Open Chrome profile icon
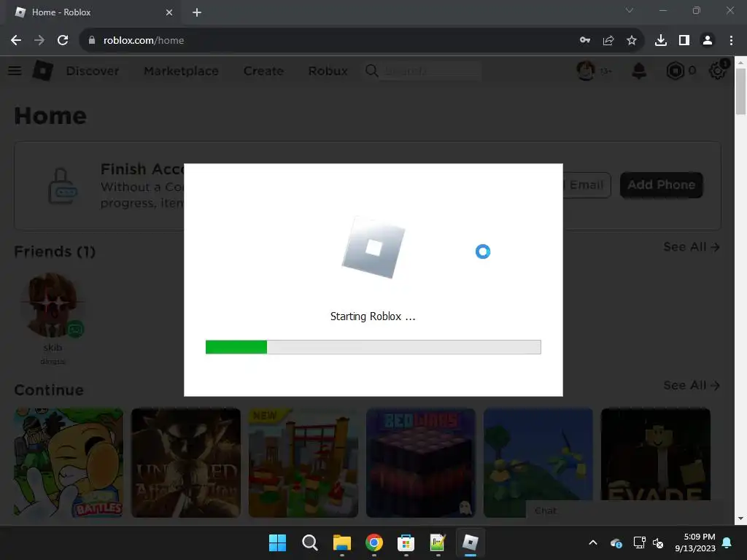 708,41
